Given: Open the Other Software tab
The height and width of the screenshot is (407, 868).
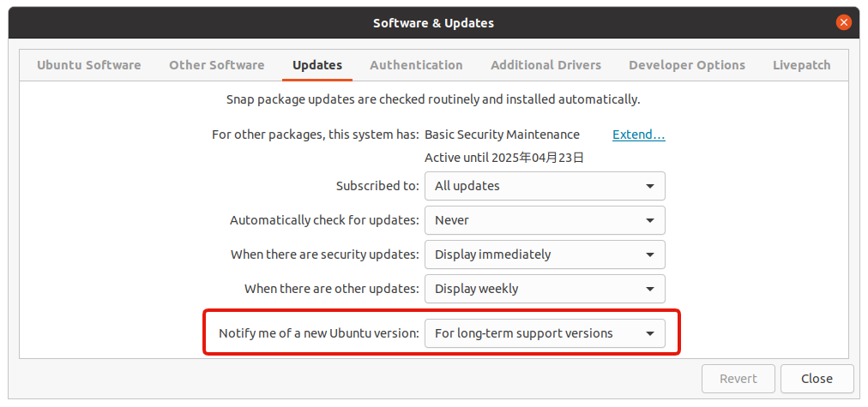Looking at the screenshot, I should [216, 65].
